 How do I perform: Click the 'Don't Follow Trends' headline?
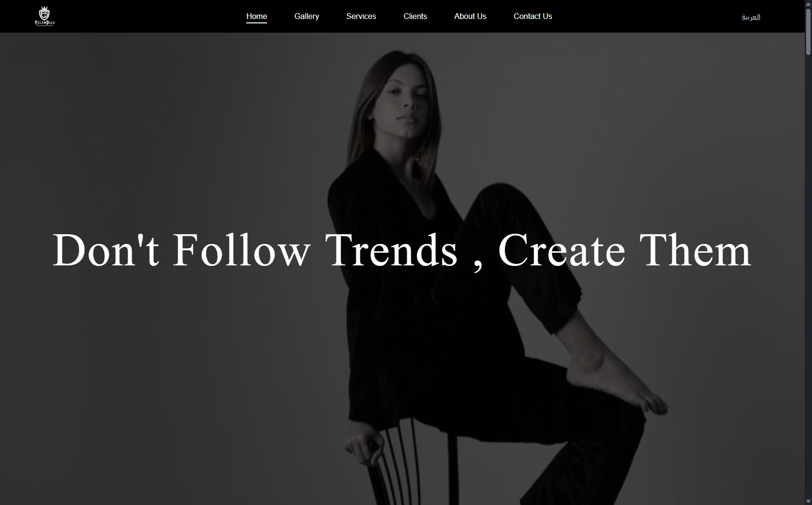point(402,251)
